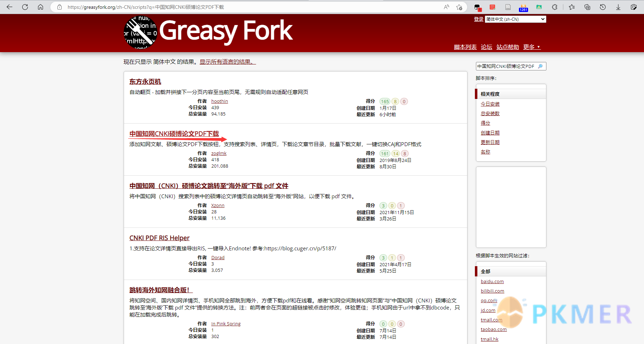Filter scripts by baidu.com
The width and height of the screenshot is (644, 344).
[492, 281]
